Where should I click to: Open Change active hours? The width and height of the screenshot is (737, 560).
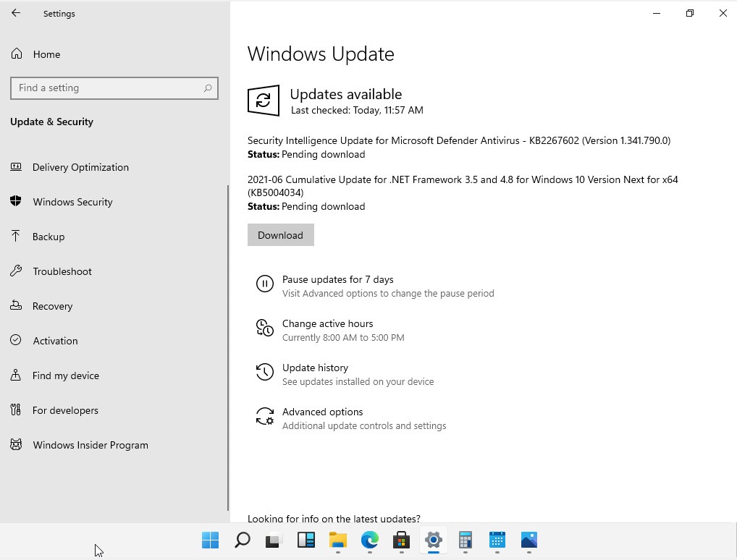coord(328,323)
